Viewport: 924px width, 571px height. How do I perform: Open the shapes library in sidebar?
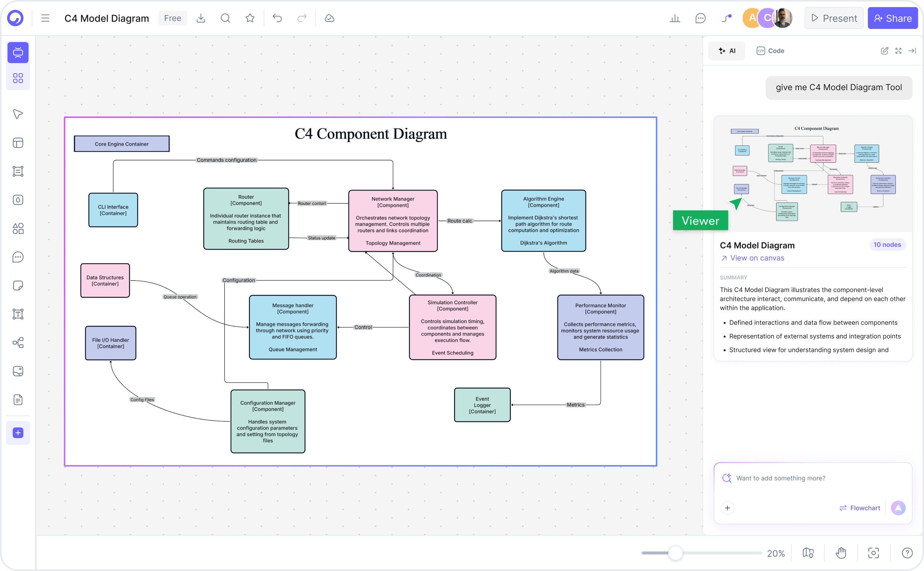18,228
